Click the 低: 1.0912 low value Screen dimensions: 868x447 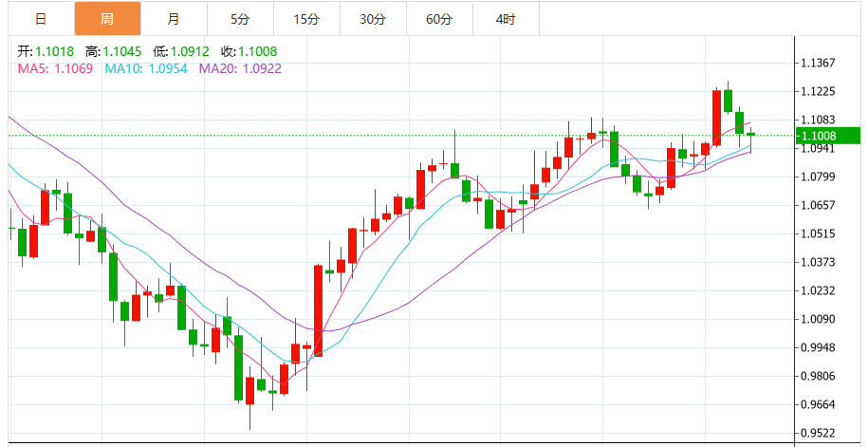[x=181, y=52]
